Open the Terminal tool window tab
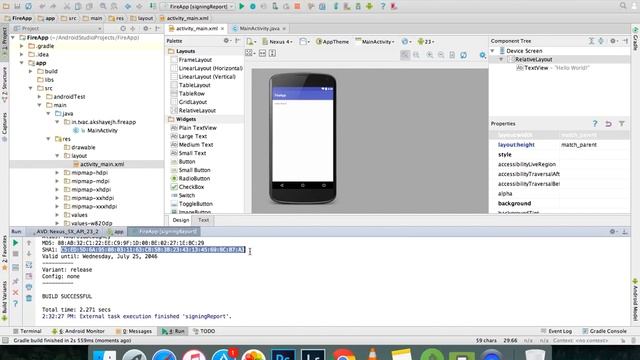640x360 pixels. click(27, 331)
